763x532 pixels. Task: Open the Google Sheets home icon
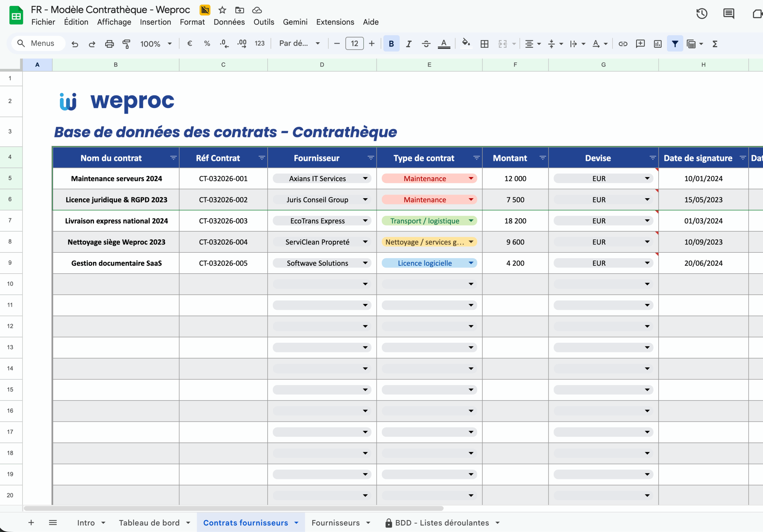16,15
